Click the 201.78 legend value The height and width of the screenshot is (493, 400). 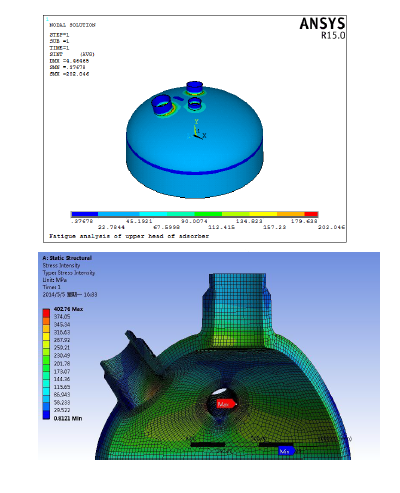62,363
